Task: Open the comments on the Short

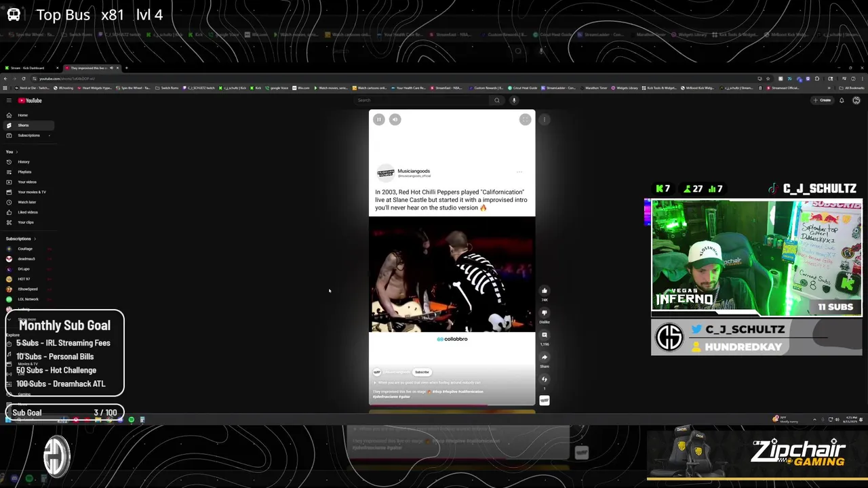Action: [545, 335]
